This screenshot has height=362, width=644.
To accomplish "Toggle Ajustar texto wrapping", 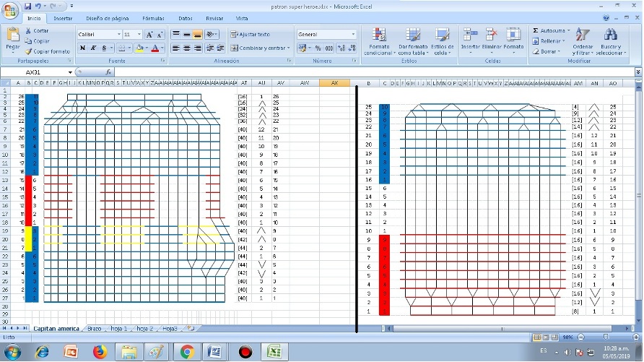I will (250, 35).
